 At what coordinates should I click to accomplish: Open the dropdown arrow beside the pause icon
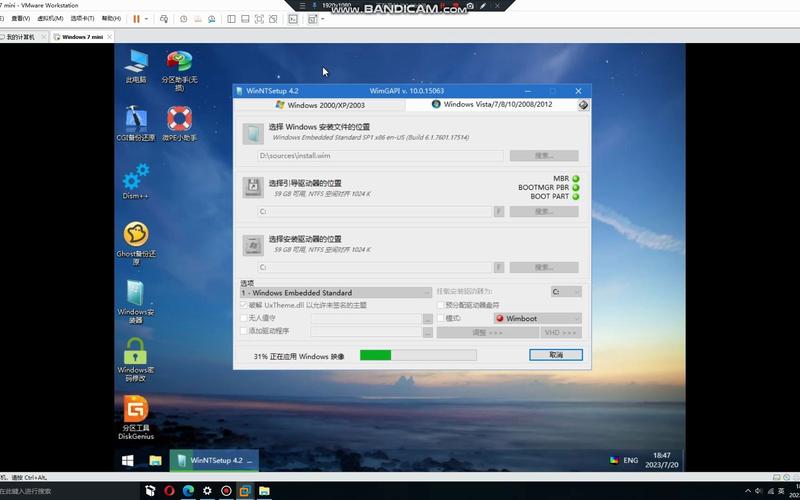(x=146, y=19)
